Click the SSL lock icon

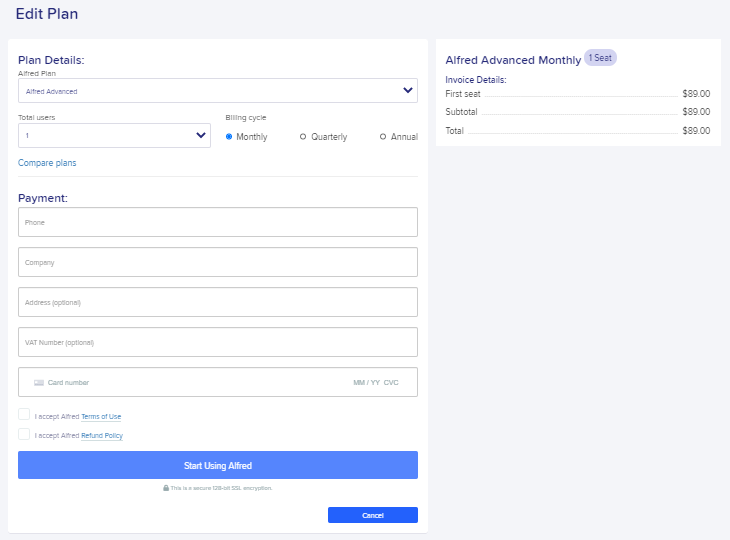166,488
